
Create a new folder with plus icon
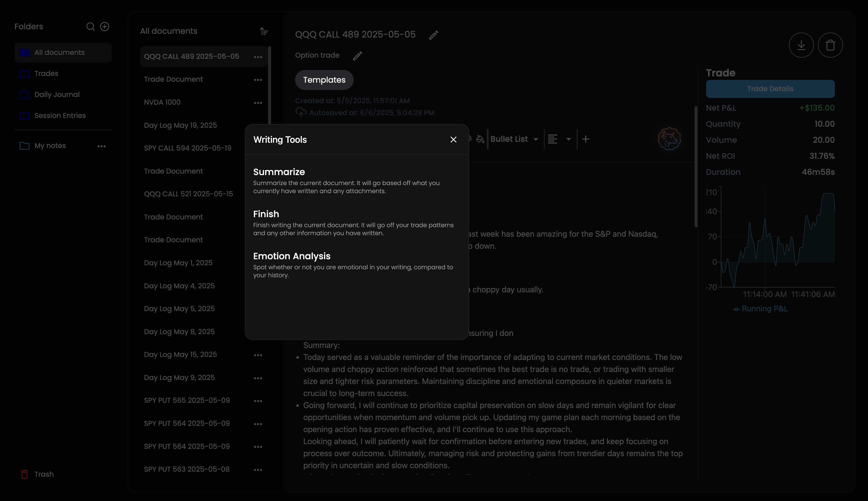(x=105, y=27)
